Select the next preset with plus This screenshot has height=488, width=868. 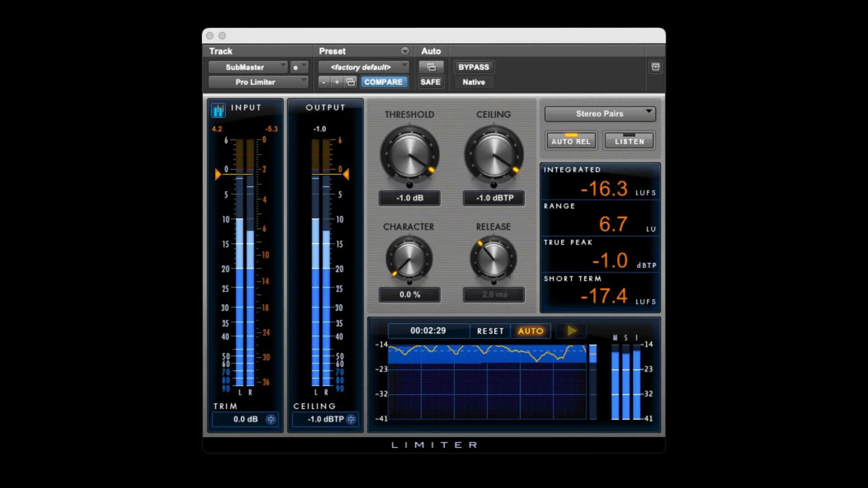[x=337, y=82]
